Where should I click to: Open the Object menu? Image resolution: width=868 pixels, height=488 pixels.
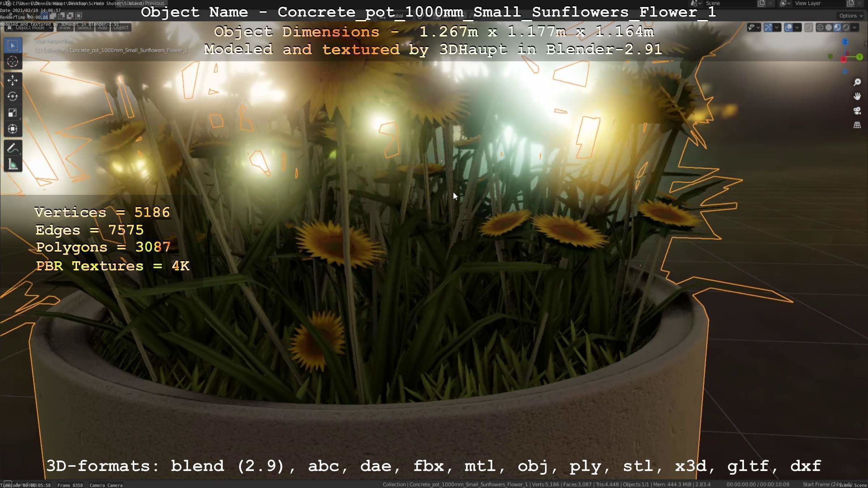pyautogui.click(x=121, y=27)
